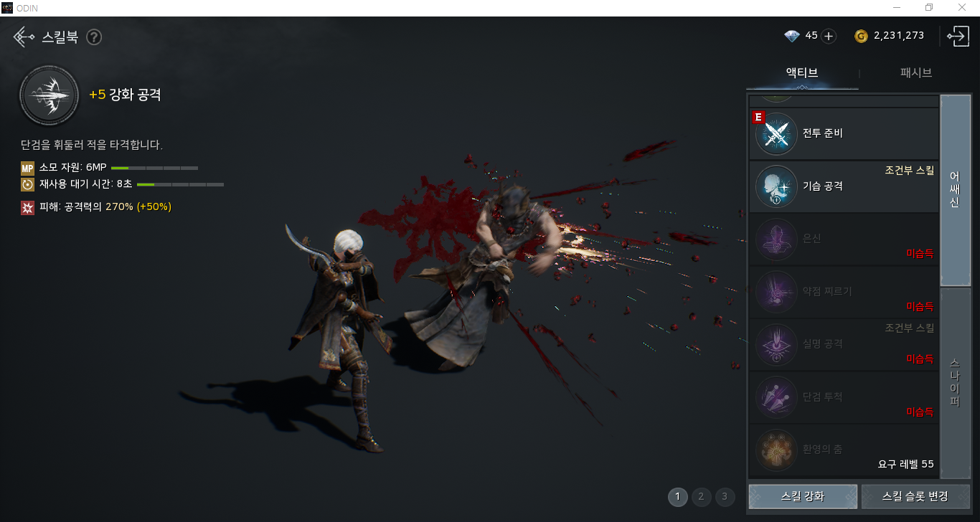Switch to the 패시브 tab
This screenshot has height=522, width=980.
(x=916, y=72)
